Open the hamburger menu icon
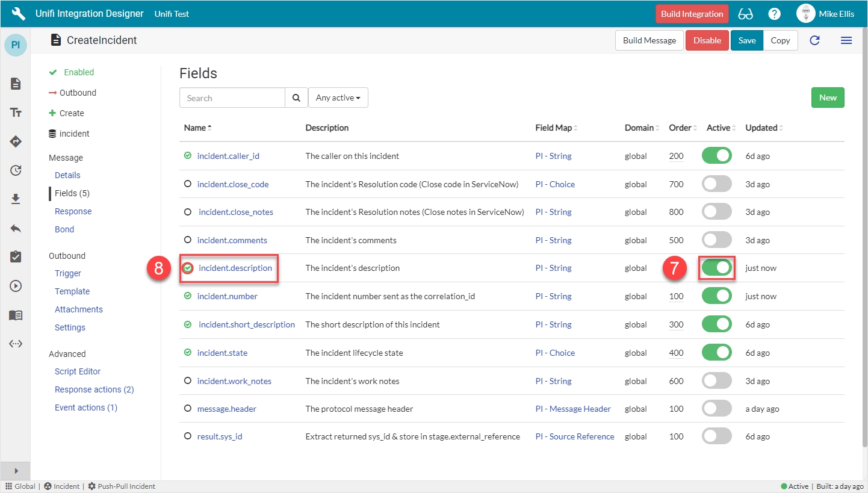 [x=846, y=40]
